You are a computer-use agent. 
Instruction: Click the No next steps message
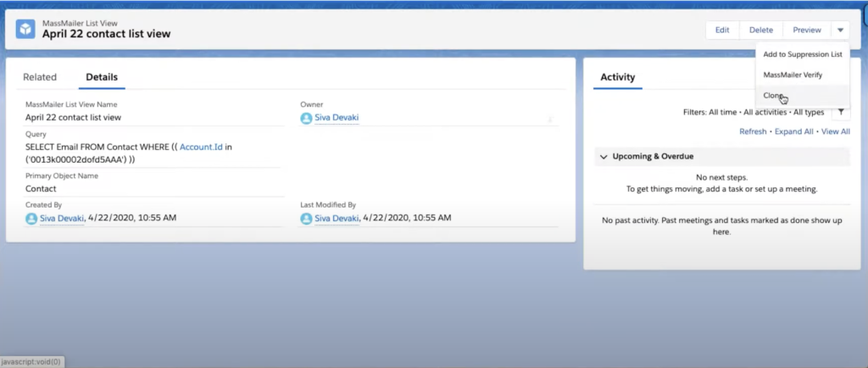tap(721, 177)
